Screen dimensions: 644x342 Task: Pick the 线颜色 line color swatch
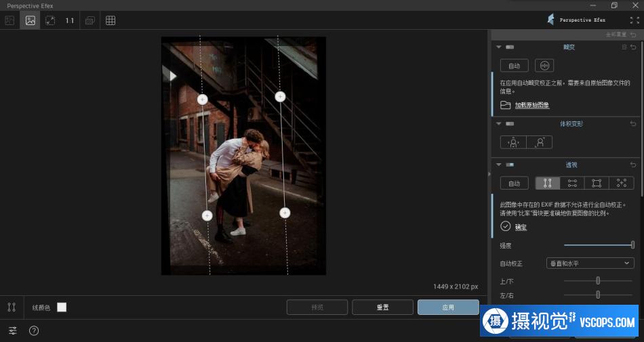click(x=62, y=307)
